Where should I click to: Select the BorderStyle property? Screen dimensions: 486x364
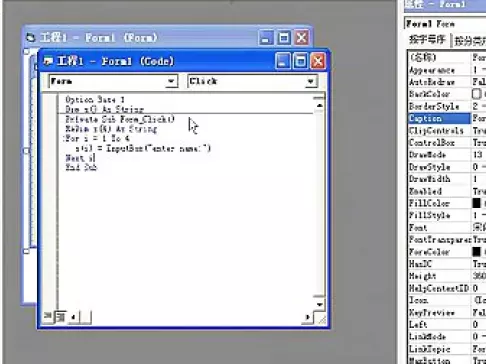pos(447,106)
